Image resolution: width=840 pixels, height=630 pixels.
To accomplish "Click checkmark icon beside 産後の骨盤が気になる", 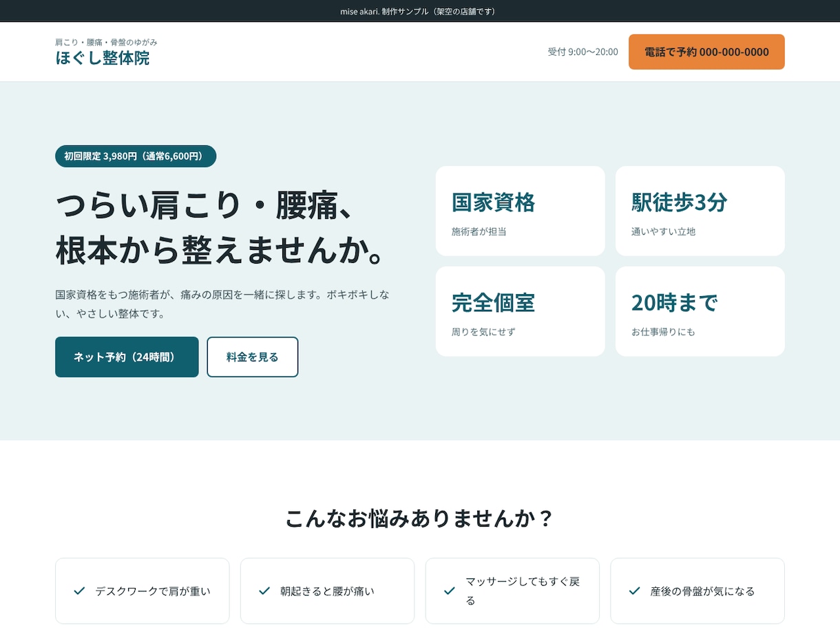I will click(x=635, y=591).
